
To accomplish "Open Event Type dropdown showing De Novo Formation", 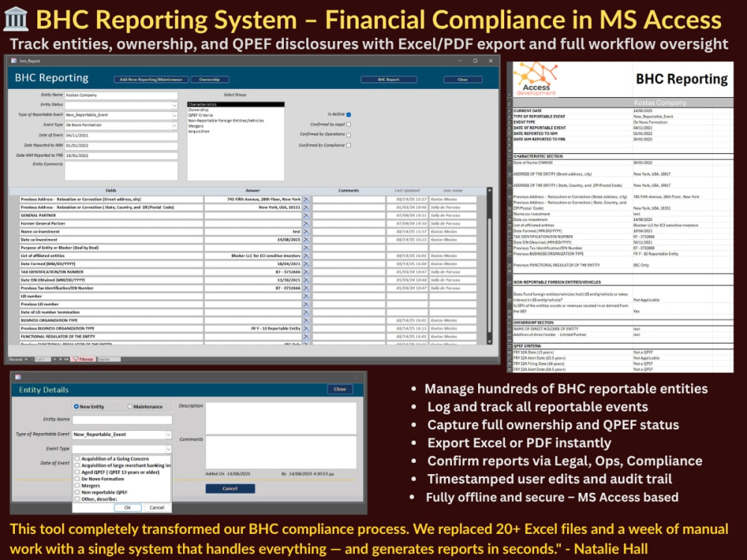I will coord(174,125).
